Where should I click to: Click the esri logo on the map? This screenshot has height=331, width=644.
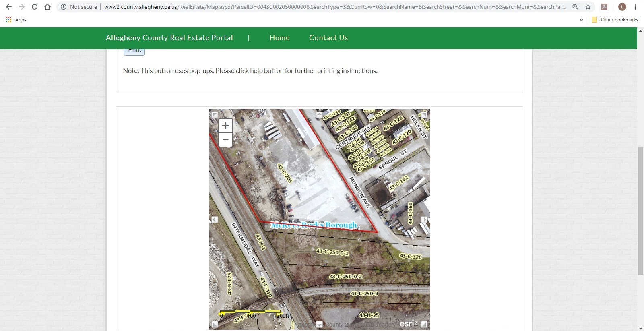[409, 323]
